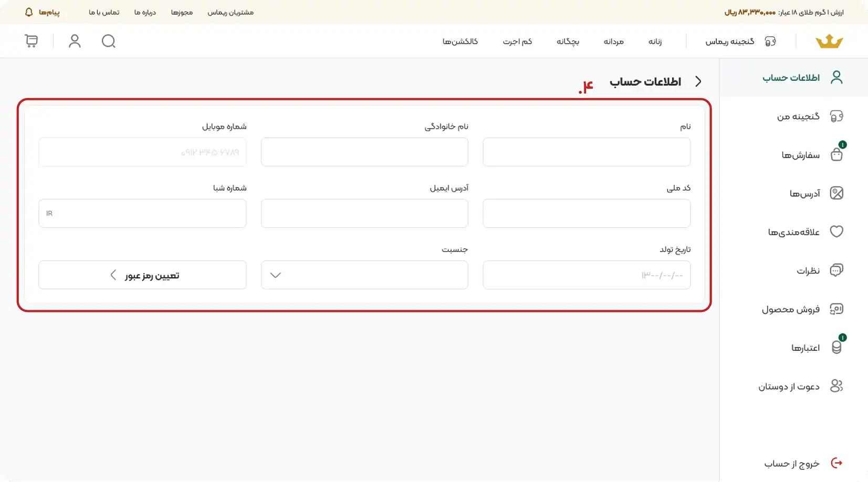Open the کالکشن‌ها nav item
Image resolution: width=868 pixels, height=482 pixels.
point(460,41)
